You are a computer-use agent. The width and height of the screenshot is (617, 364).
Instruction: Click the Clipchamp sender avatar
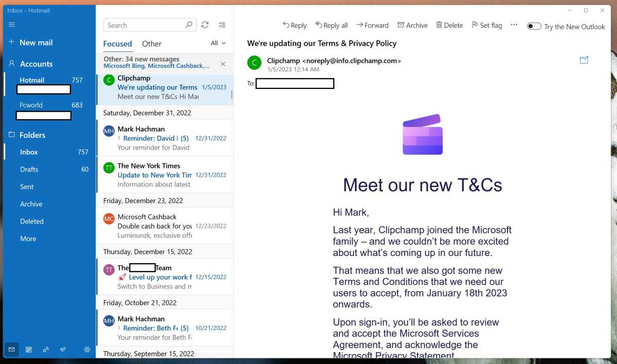254,63
